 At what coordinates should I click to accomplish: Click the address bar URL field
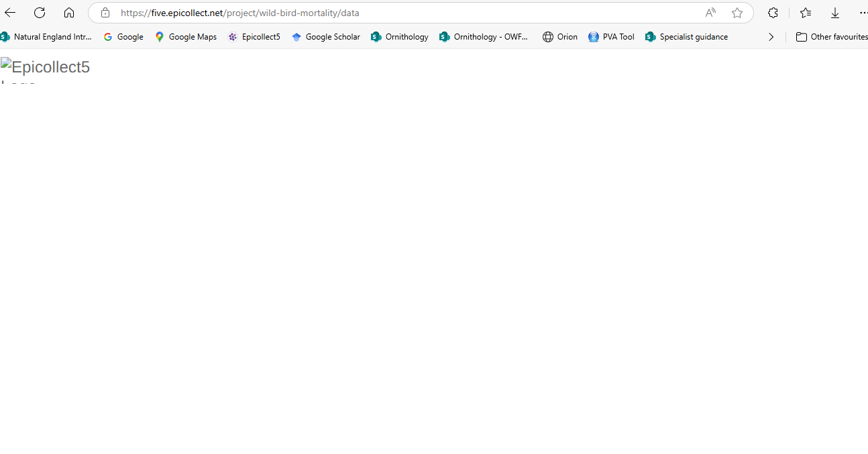402,13
